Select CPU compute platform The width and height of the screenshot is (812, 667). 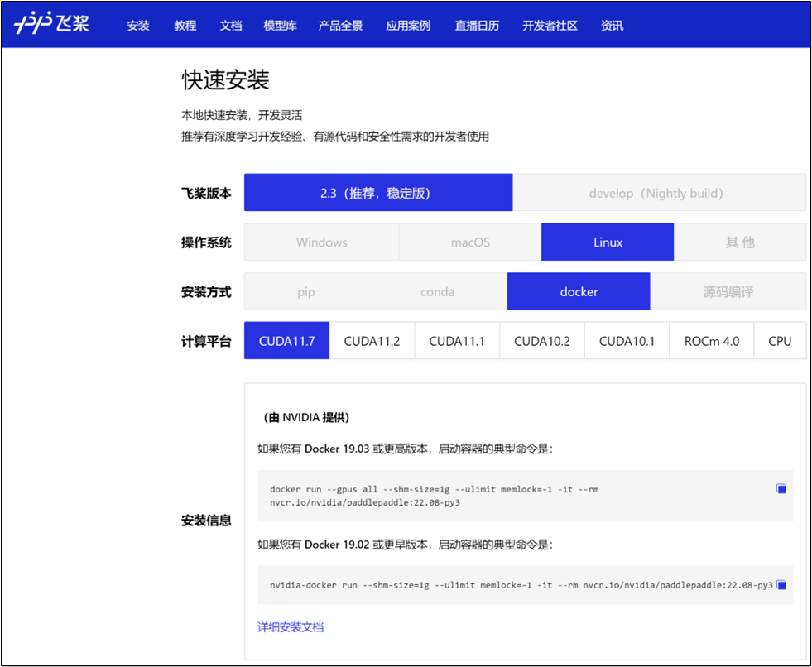780,341
